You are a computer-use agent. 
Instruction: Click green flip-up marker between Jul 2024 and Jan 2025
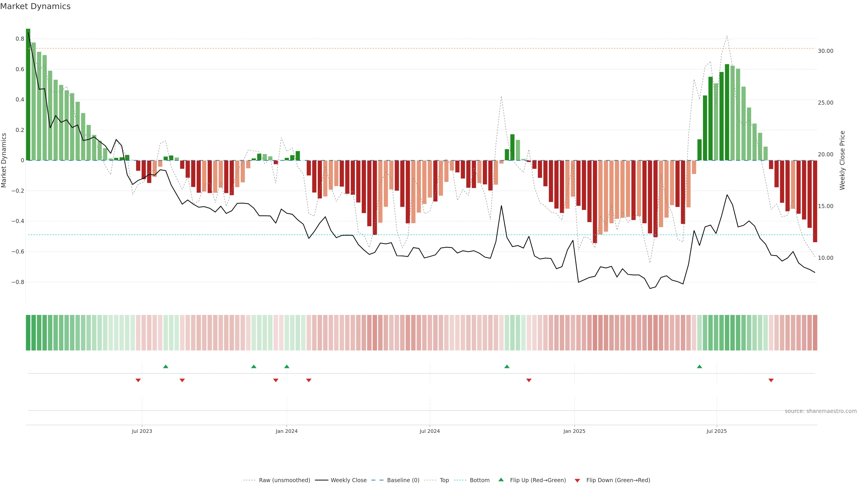[x=507, y=366]
